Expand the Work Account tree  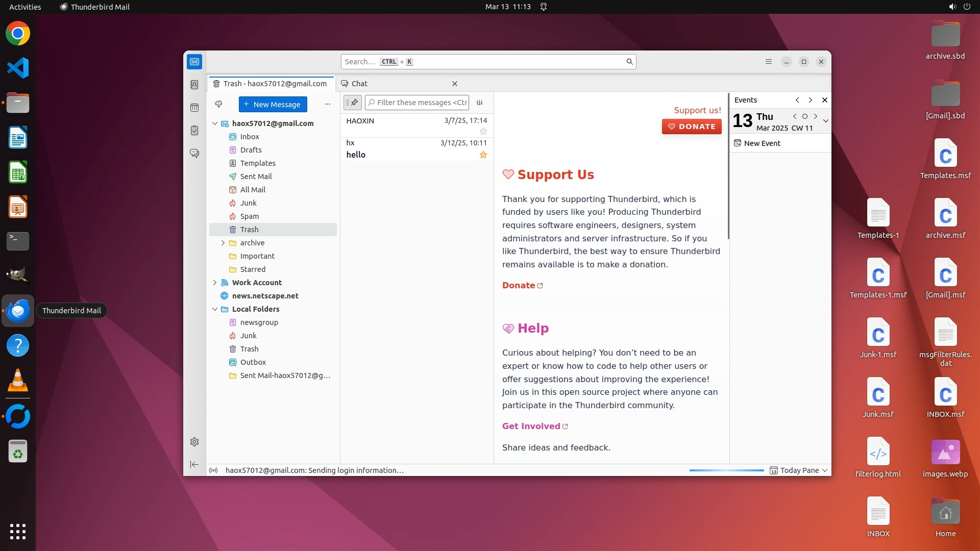(215, 283)
